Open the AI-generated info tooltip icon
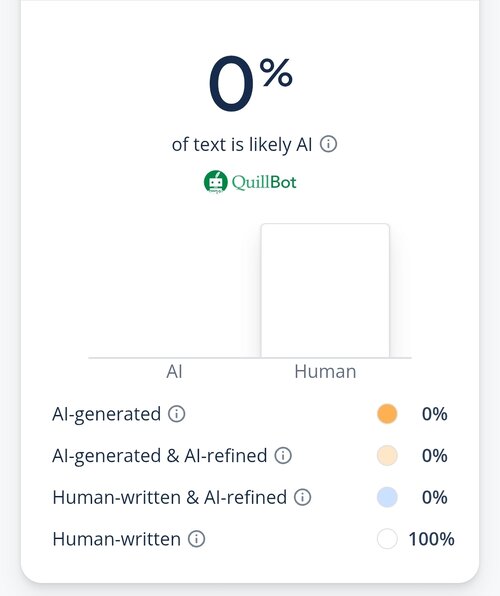The width and height of the screenshot is (500, 596). pos(177,414)
